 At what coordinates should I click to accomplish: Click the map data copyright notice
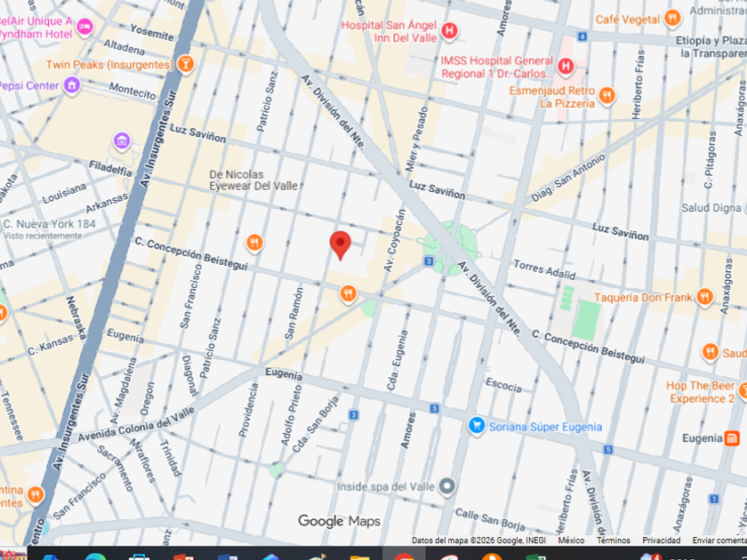[478, 540]
